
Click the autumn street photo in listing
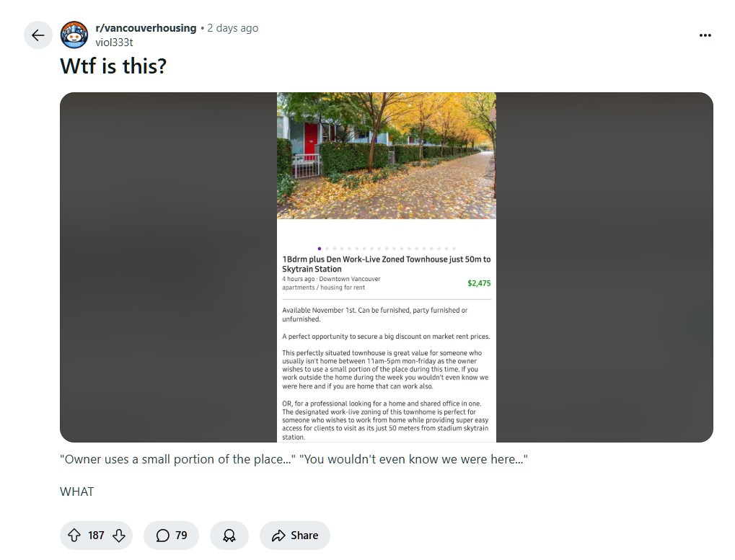[x=386, y=156]
